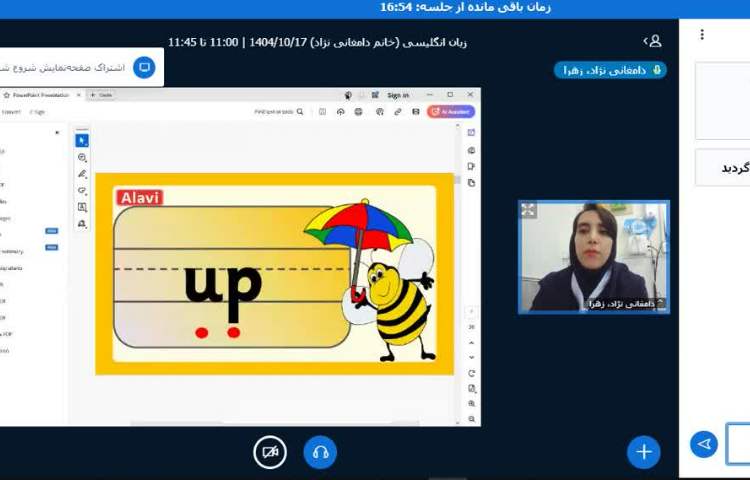Select the zoom marquee tool in Acrobat
This screenshot has width=750, height=480.
[82, 157]
